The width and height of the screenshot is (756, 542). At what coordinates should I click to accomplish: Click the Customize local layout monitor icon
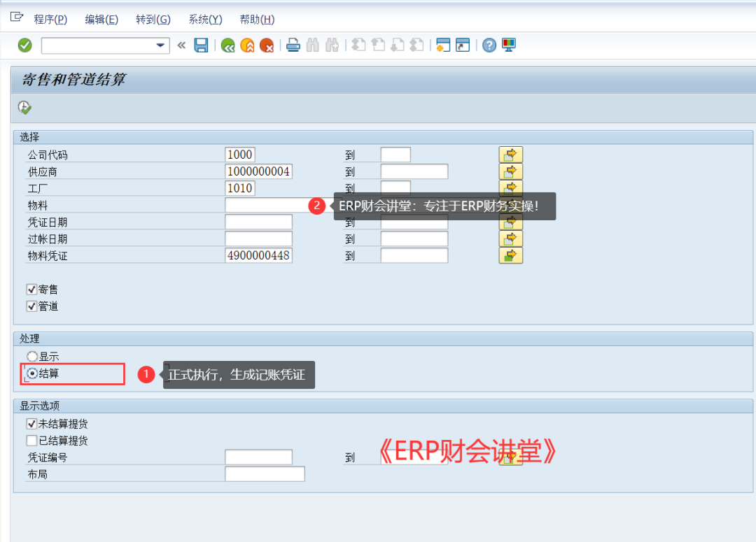tap(509, 45)
